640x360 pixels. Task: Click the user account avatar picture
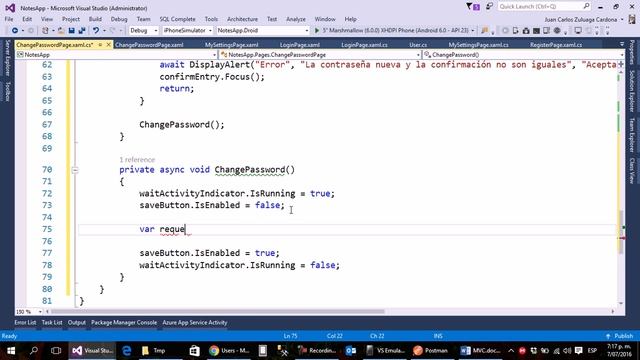(x=632, y=19)
